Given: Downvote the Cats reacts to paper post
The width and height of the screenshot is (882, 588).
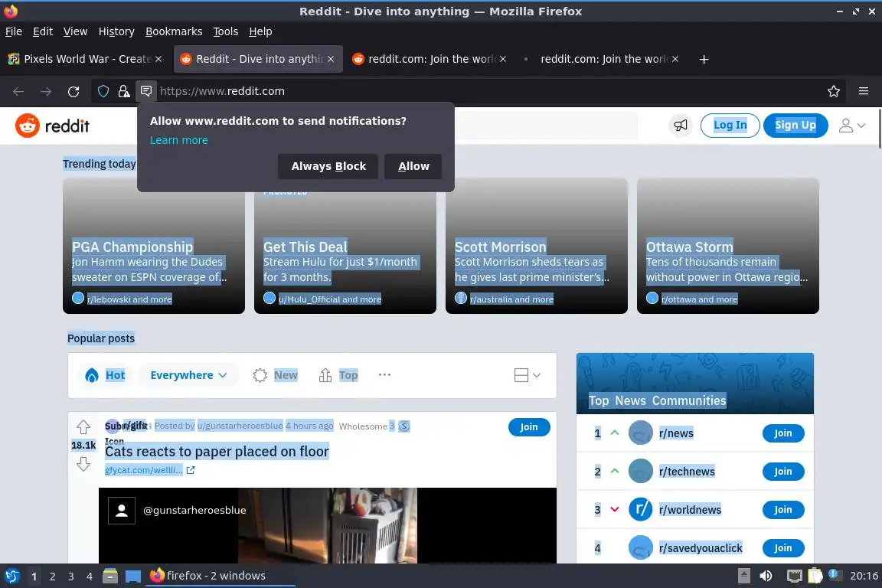Looking at the screenshot, I should [x=83, y=464].
